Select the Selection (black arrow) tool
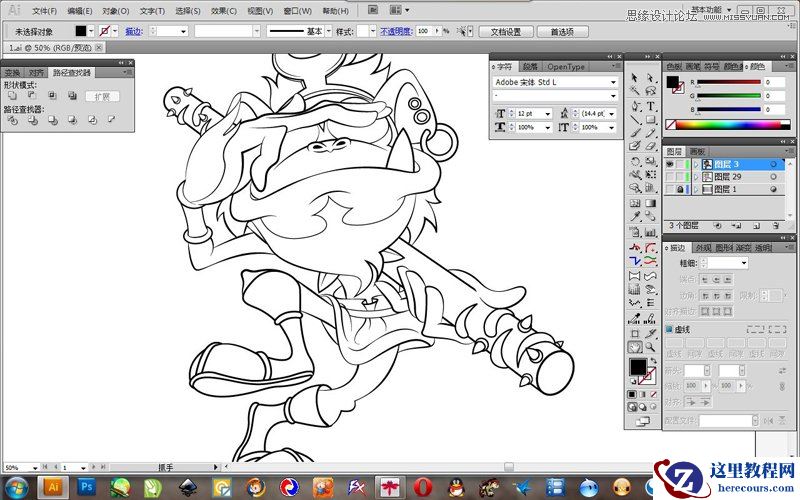Image resolution: width=800 pixels, height=500 pixels. 634,77
